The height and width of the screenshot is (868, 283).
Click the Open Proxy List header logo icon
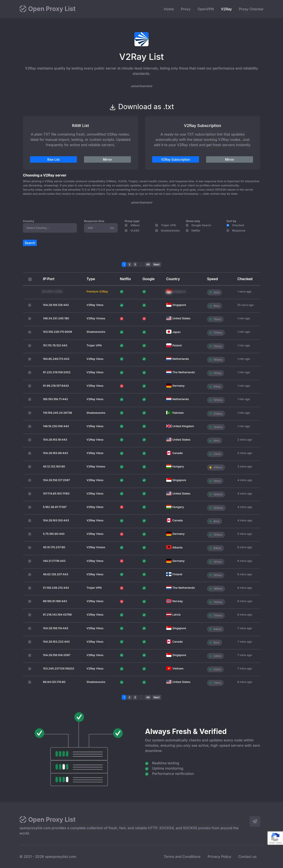click(23, 9)
